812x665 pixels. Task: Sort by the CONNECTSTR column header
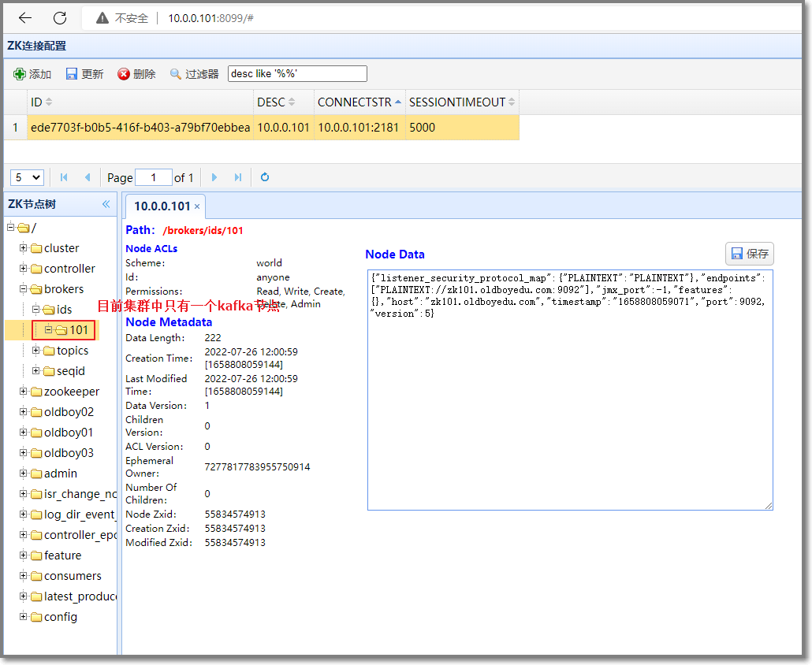(355, 102)
